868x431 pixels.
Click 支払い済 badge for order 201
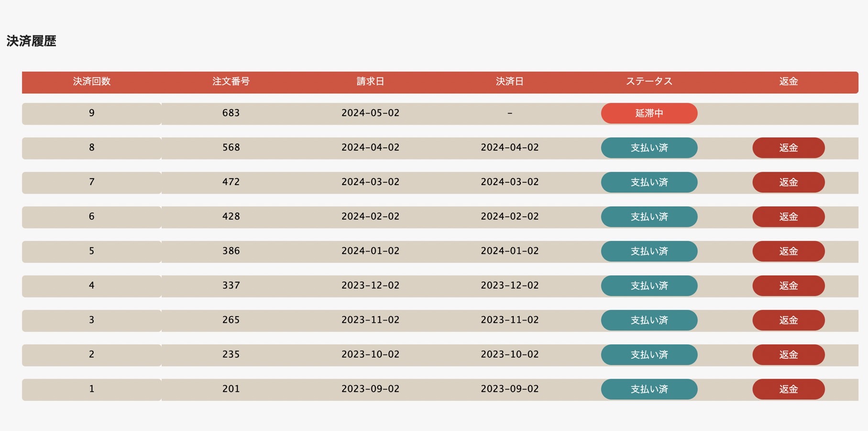point(649,389)
